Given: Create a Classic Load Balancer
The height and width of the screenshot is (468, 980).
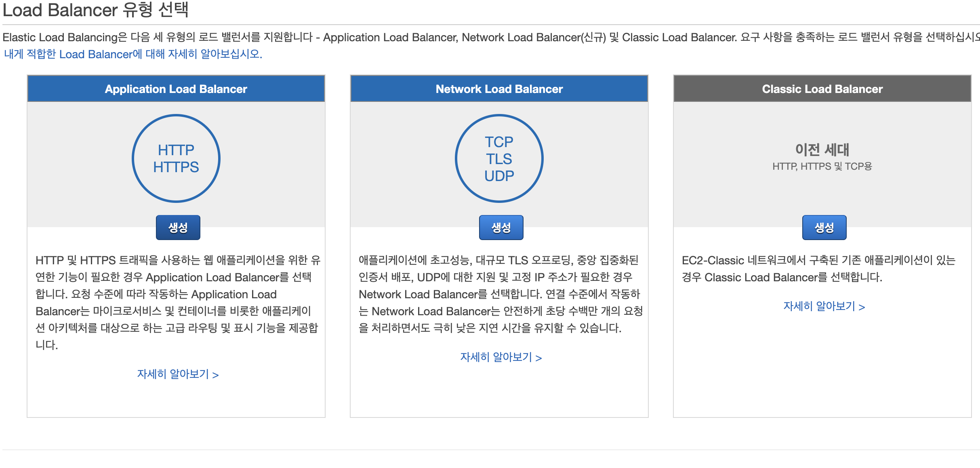Looking at the screenshot, I should click(x=824, y=228).
